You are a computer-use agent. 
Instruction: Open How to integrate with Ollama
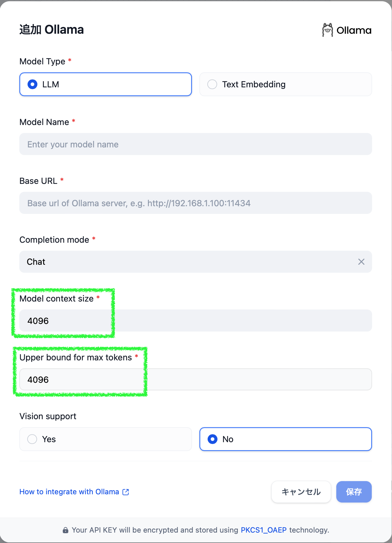coord(69,492)
